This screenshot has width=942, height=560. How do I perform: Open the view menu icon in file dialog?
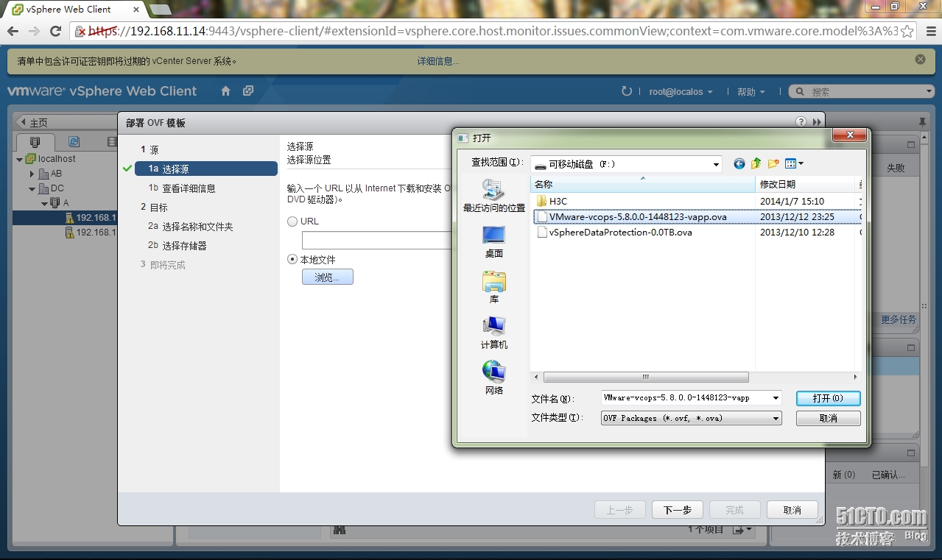(794, 163)
